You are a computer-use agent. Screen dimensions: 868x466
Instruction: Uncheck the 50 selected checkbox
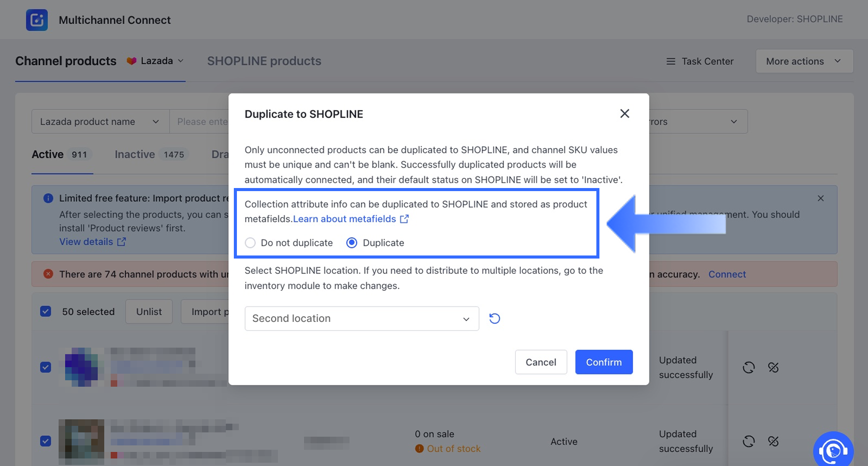tap(45, 311)
